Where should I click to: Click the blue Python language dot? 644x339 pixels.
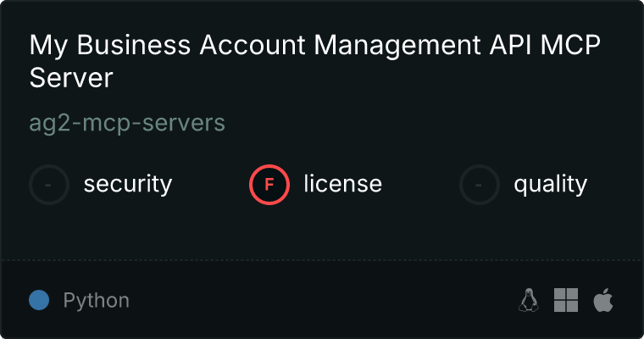(39, 300)
